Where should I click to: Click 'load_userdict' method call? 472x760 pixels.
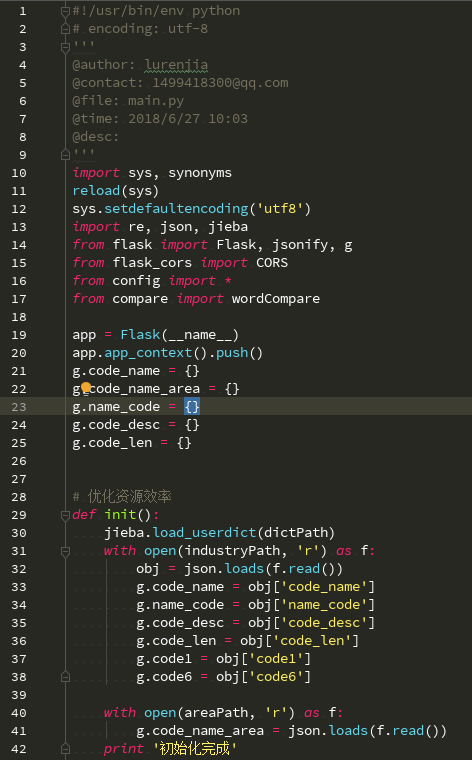point(204,533)
